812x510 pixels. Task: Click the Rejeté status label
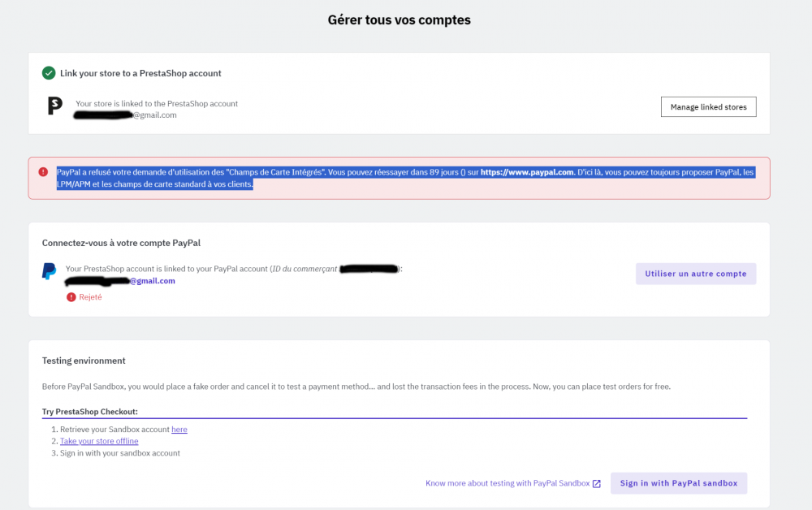tap(90, 297)
